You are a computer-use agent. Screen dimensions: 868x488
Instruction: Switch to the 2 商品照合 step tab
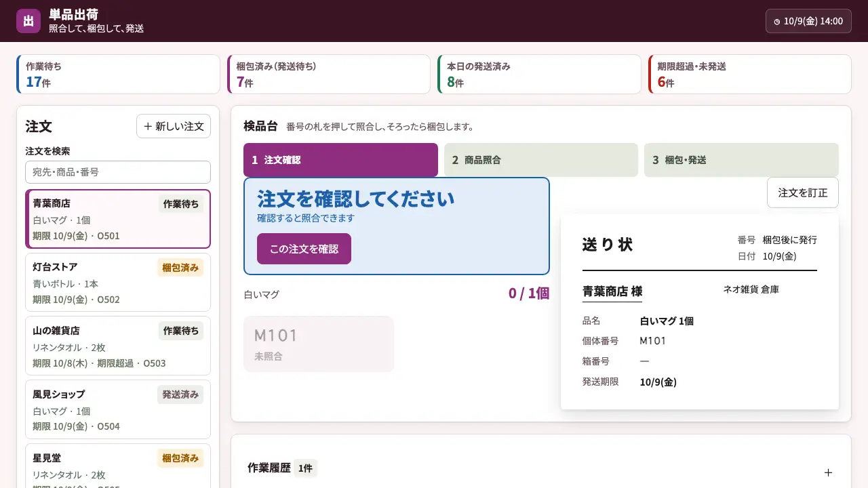click(x=541, y=160)
